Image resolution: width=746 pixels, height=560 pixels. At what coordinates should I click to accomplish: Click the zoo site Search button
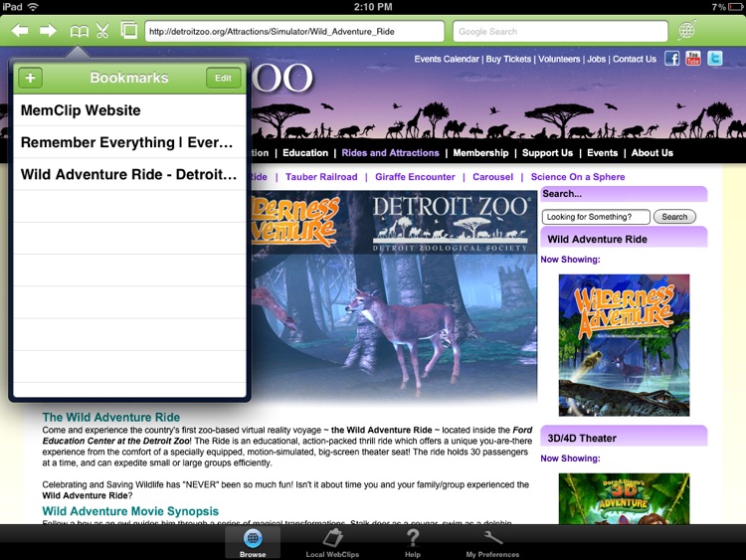674,217
